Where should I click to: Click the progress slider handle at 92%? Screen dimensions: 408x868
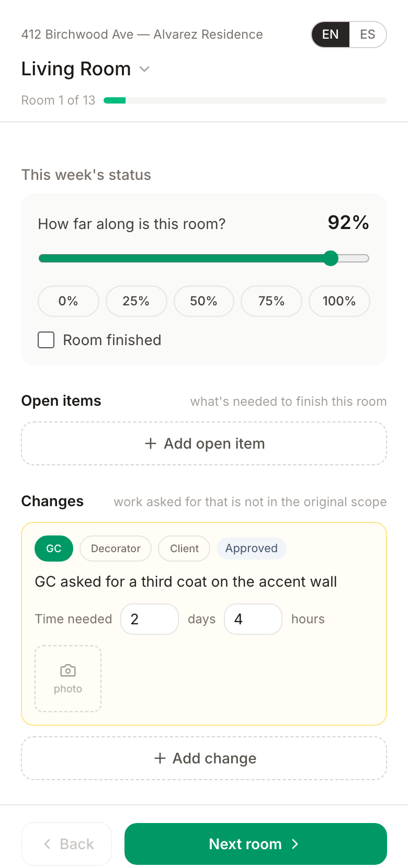click(x=331, y=258)
